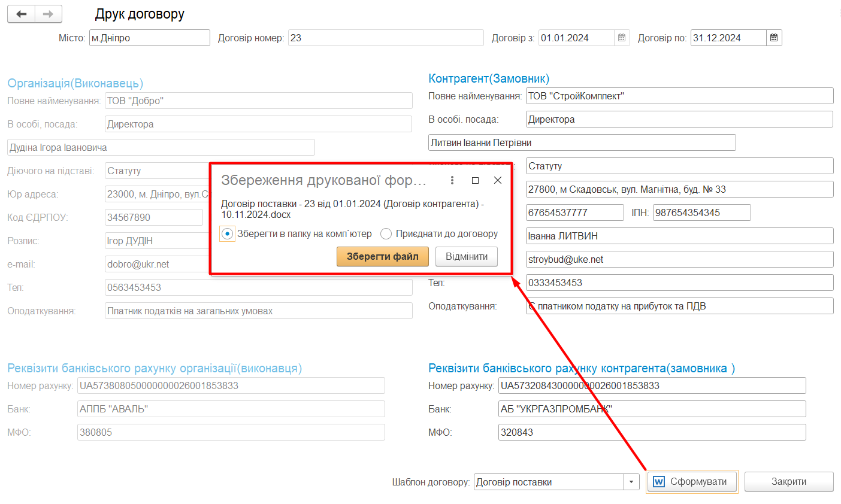
Task: Click counterparty's 'Статуту' basis field
Action: [680, 166]
